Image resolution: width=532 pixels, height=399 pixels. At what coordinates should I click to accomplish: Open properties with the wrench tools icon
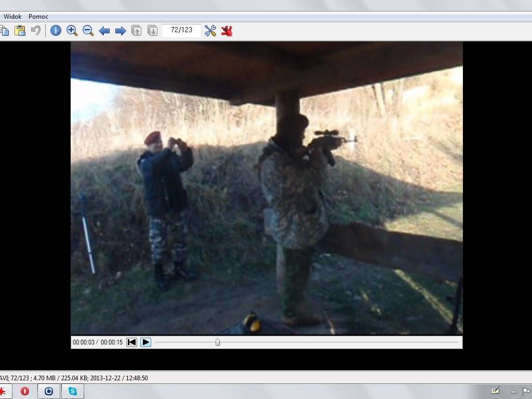tap(210, 31)
